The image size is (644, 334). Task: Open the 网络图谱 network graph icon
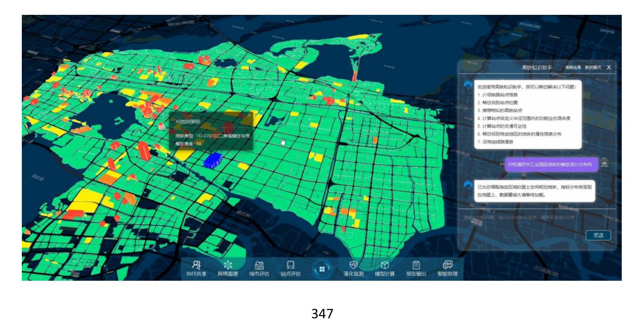tap(227, 269)
